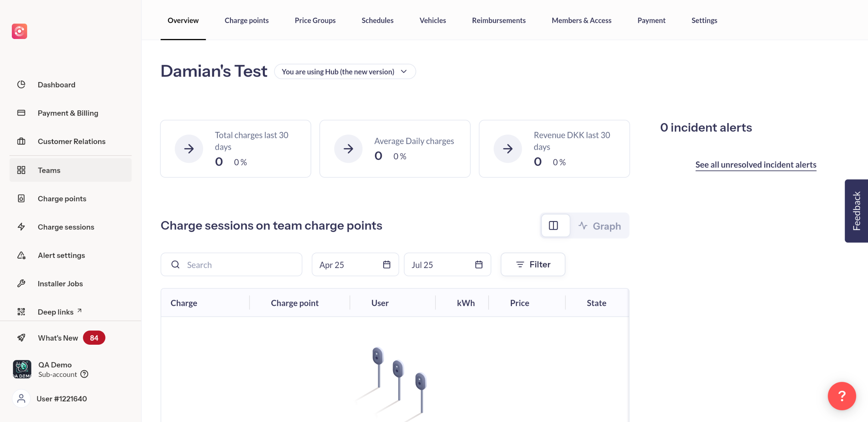This screenshot has height=422, width=868.
Task: Click the Dashboard pie chart icon
Action: [x=21, y=84]
